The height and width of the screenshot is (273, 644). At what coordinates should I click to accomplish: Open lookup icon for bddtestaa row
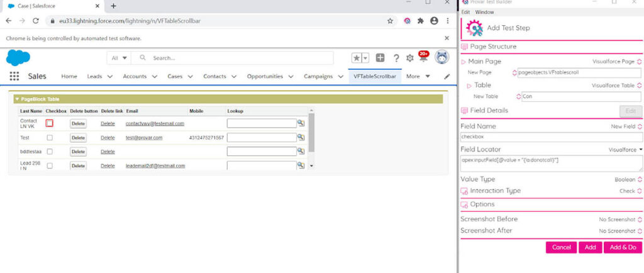[x=301, y=151]
